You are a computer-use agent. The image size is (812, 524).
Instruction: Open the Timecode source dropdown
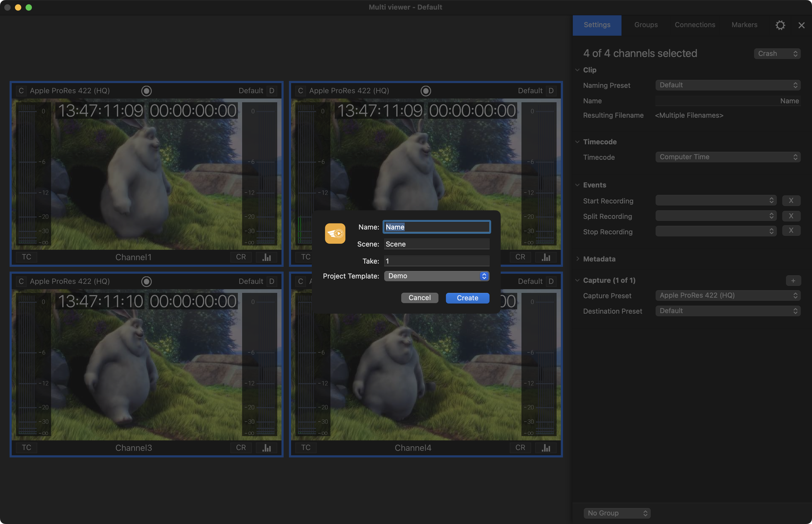coord(728,157)
